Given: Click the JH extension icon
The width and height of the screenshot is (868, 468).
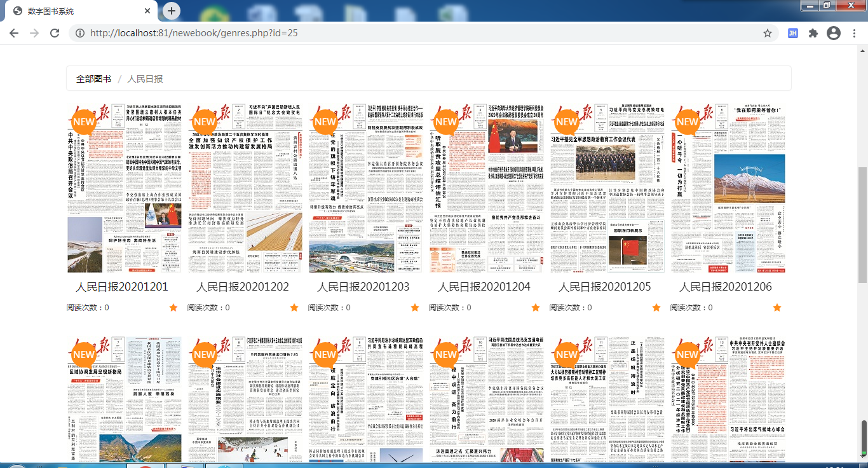Looking at the screenshot, I should pyautogui.click(x=792, y=33).
